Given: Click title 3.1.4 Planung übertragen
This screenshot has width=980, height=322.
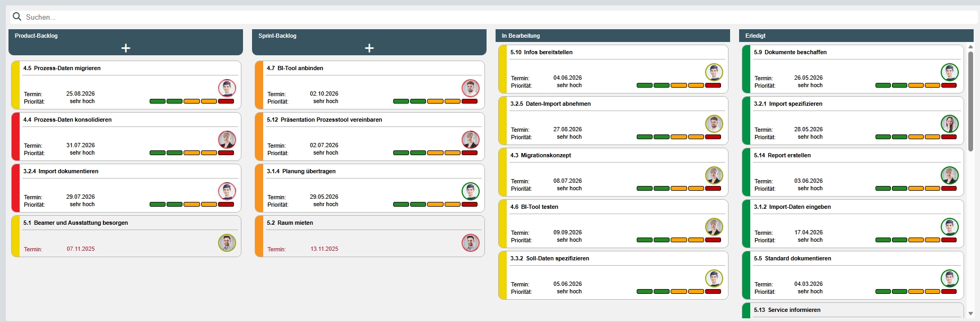Looking at the screenshot, I should click(301, 171).
